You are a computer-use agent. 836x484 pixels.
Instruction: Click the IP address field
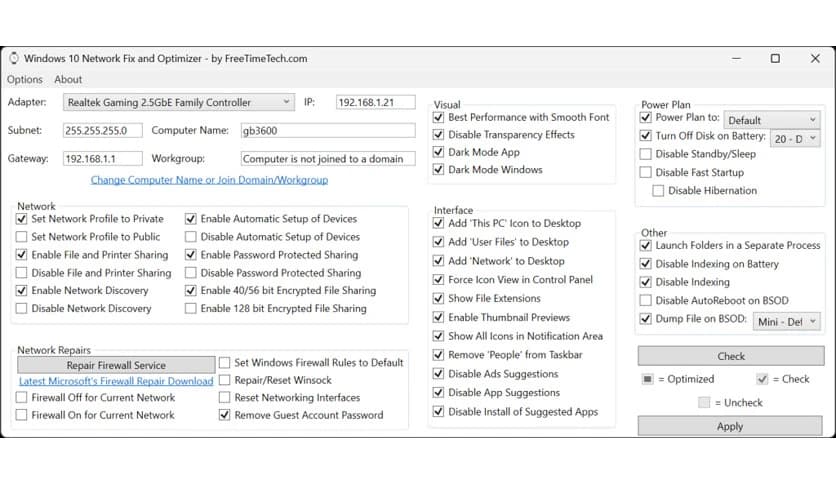point(375,102)
